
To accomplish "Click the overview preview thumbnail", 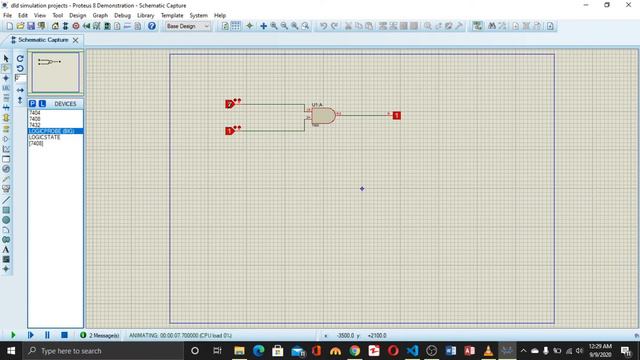I will pos(56,72).
